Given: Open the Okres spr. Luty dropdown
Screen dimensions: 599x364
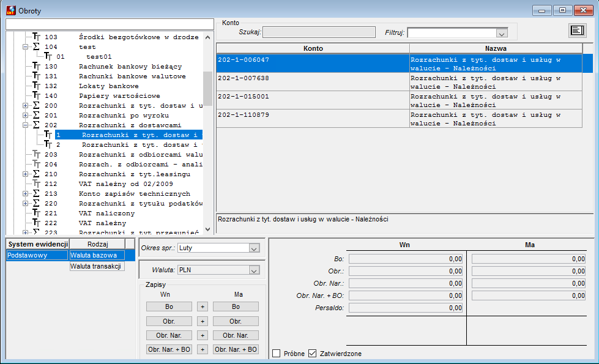Looking at the screenshot, I should (x=254, y=248).
